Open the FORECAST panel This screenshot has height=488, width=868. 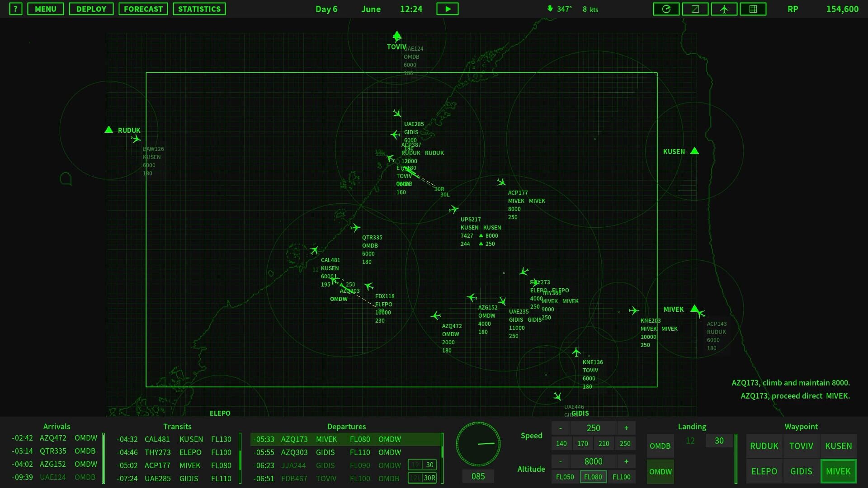[x=143, y=9]
